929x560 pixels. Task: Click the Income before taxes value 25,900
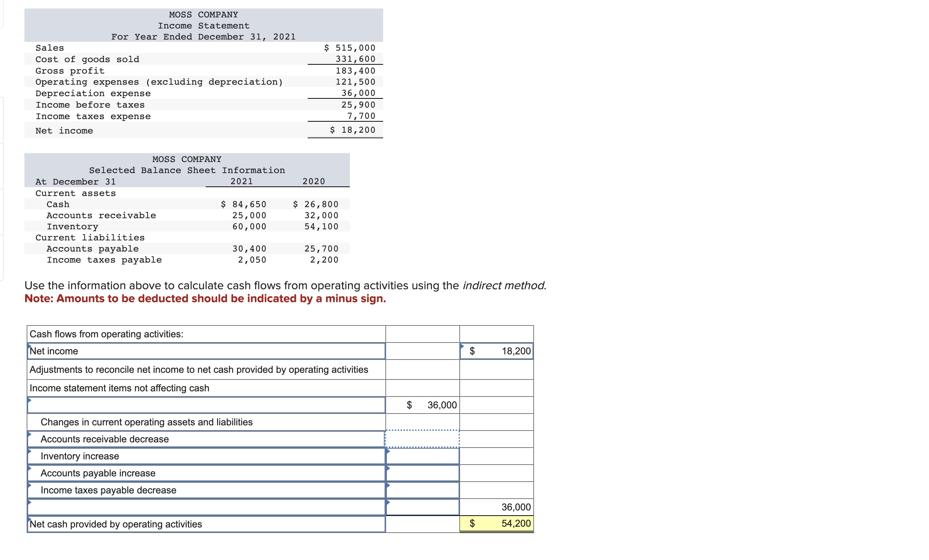[x=359, y=104]
